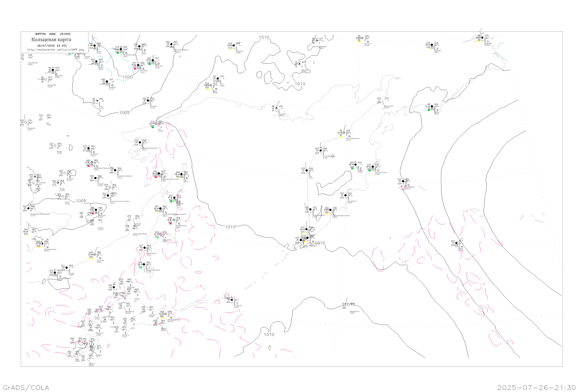Click the Нелькан station filled circle
Image resolution: width=588 pixels, height=392 pixels.
coord(148,101)
